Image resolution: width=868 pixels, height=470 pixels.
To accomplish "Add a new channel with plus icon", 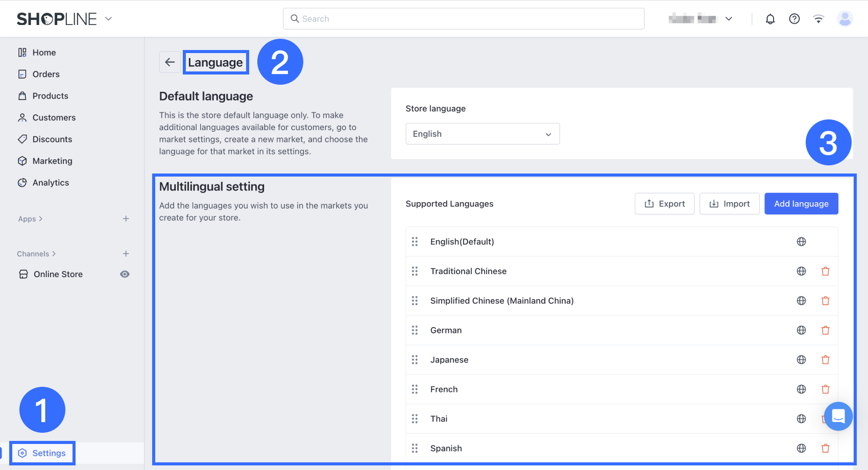I will [x=126, y=254].
